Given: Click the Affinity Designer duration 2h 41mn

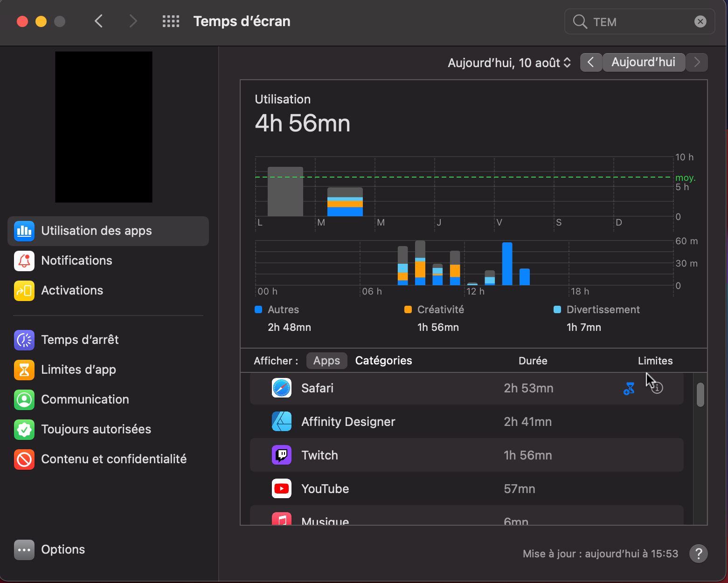Looking at the screenshot, I should pos(527,422).
